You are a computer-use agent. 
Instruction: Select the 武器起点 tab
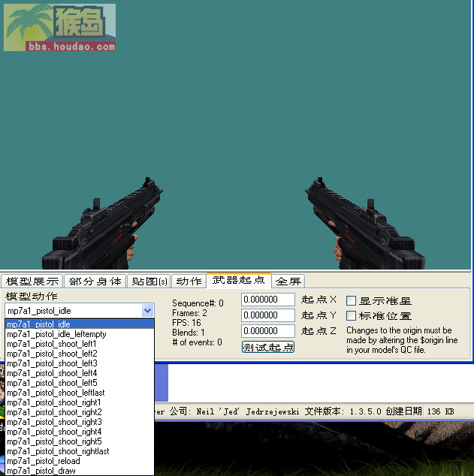tap(239, 280)
